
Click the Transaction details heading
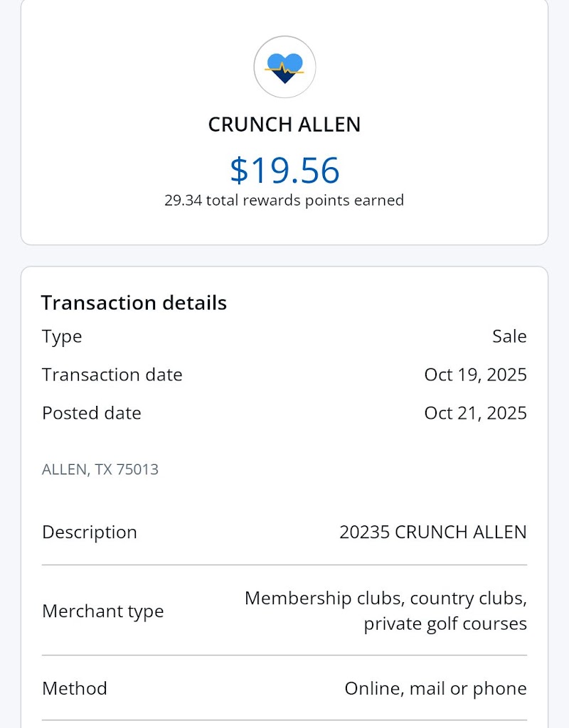pyautogui.click(x=134, y=303)
